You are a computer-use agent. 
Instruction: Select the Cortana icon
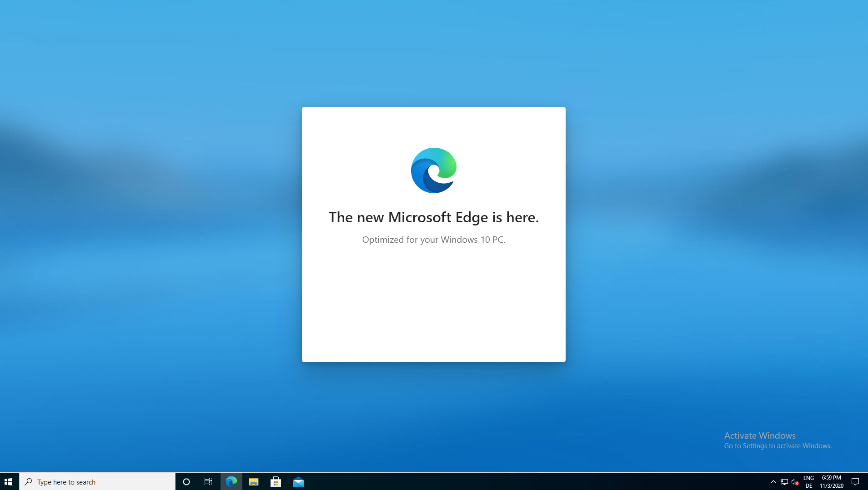tap(186, 481)
